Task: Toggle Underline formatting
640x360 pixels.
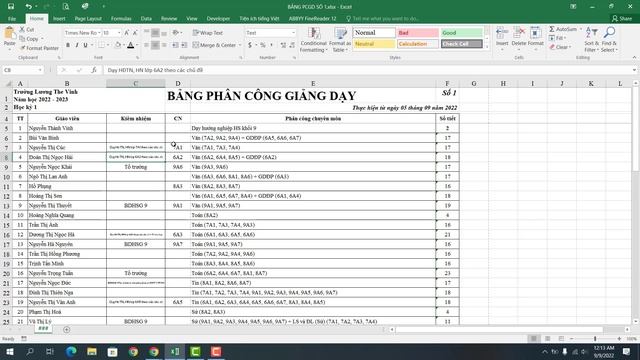Action: click(85, 45)
